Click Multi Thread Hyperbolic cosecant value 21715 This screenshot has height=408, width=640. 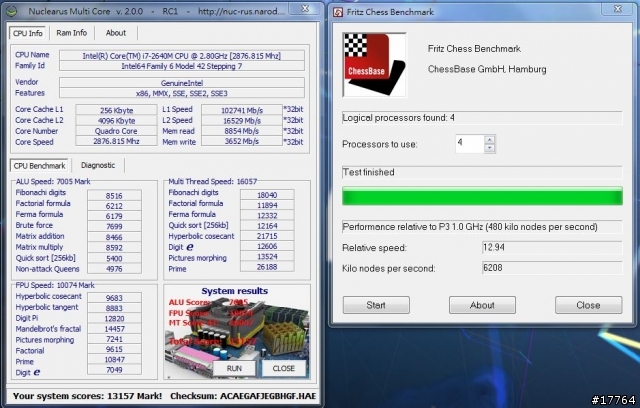pos(267,236)
